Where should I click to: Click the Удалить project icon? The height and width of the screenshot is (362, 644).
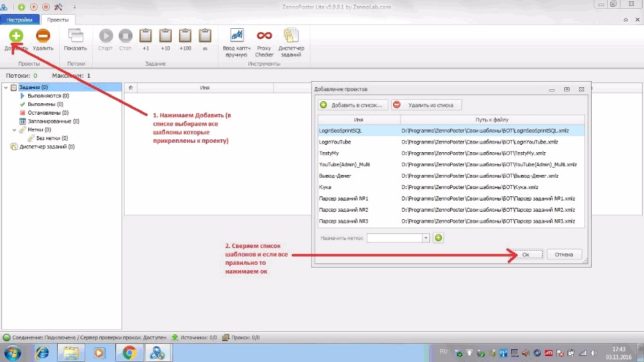[x=43, y=36]
